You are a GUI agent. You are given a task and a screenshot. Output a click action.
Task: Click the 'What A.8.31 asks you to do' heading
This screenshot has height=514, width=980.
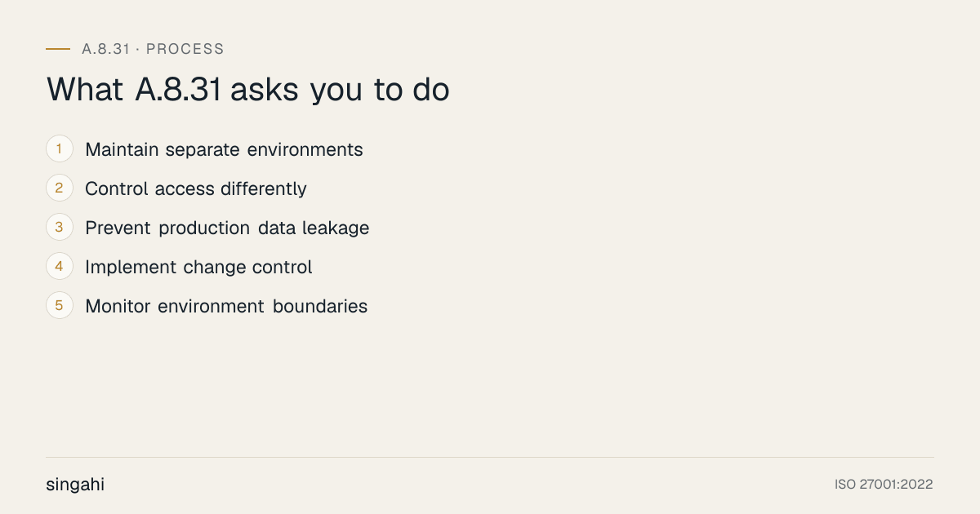[248, 90]
